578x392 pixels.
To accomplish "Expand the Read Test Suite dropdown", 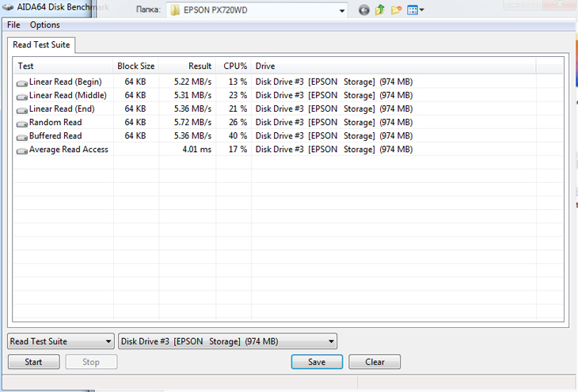I will pyautogui.click(x=108, y=341).
